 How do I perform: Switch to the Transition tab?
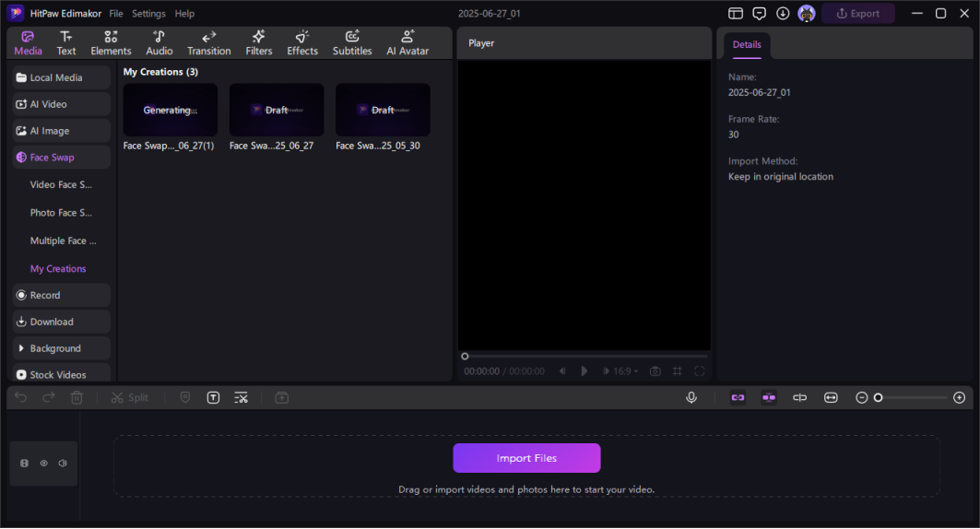208,43
